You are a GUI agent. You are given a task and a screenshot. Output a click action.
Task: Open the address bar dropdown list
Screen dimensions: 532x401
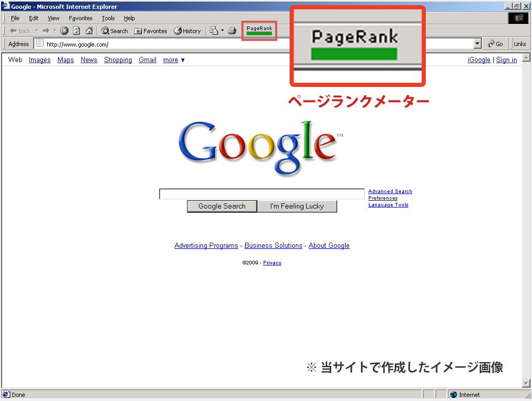(x=478, y=43)
